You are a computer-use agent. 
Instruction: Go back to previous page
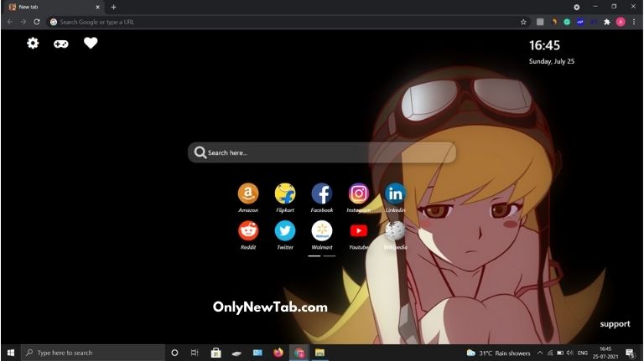click(x=10, y=22)
